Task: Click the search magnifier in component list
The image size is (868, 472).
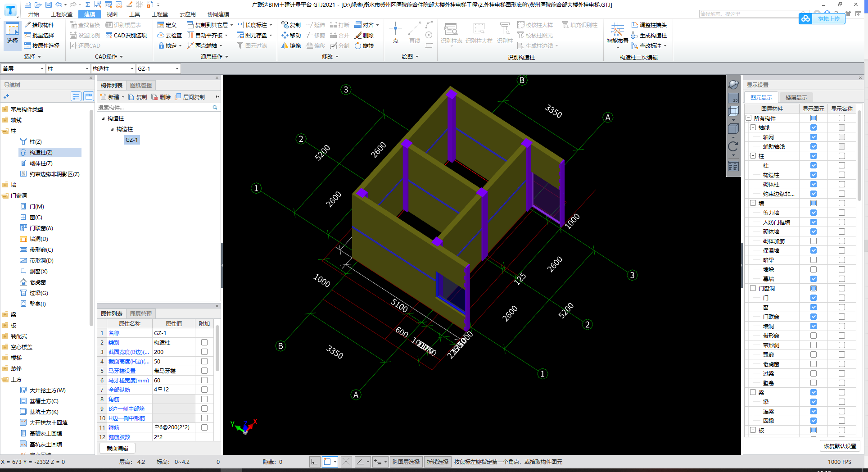Action: point(215,107)
